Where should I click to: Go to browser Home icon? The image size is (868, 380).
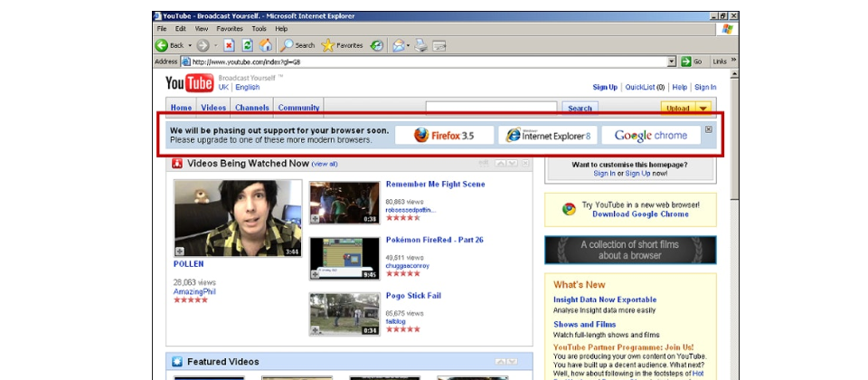coord(265,45)
